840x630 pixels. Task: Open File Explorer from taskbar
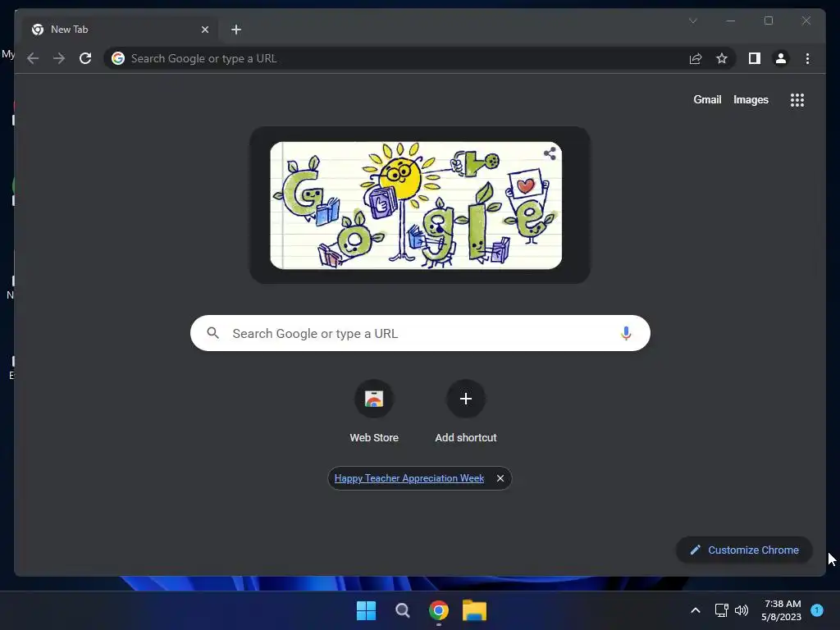[475, 610]
